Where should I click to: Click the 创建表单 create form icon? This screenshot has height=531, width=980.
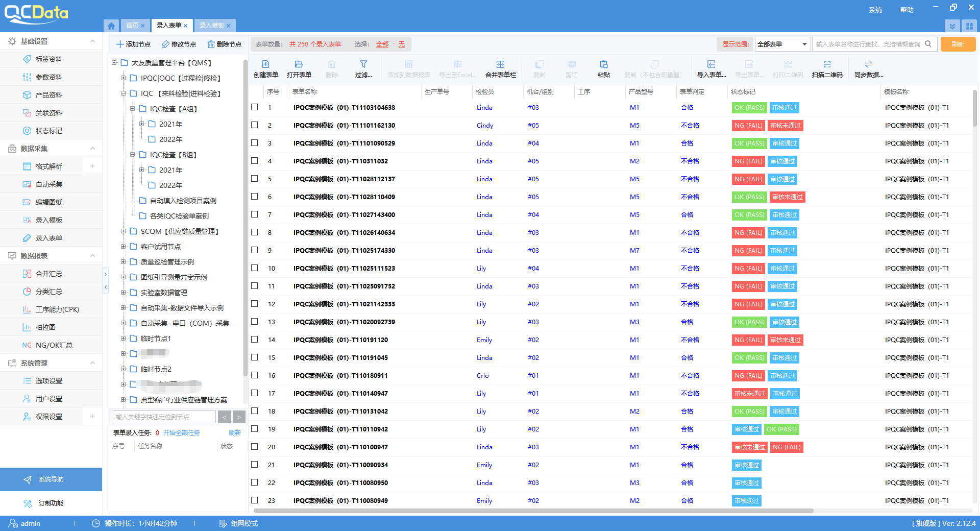[265, 64]
